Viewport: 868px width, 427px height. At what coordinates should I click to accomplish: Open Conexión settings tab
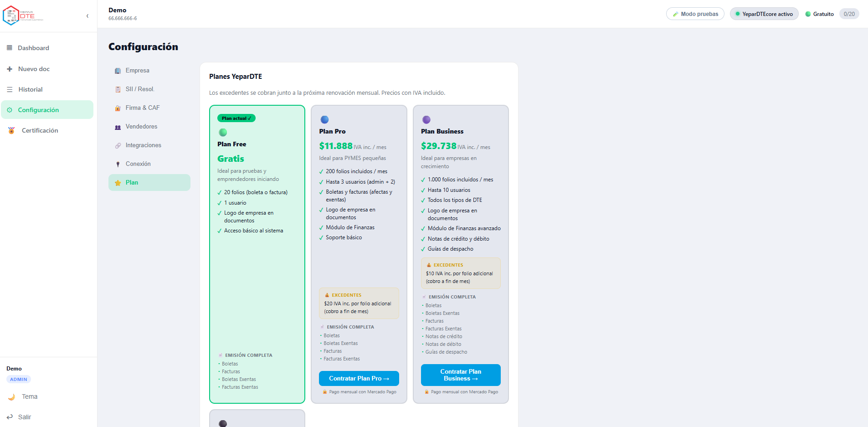click(x=149, y=164)
